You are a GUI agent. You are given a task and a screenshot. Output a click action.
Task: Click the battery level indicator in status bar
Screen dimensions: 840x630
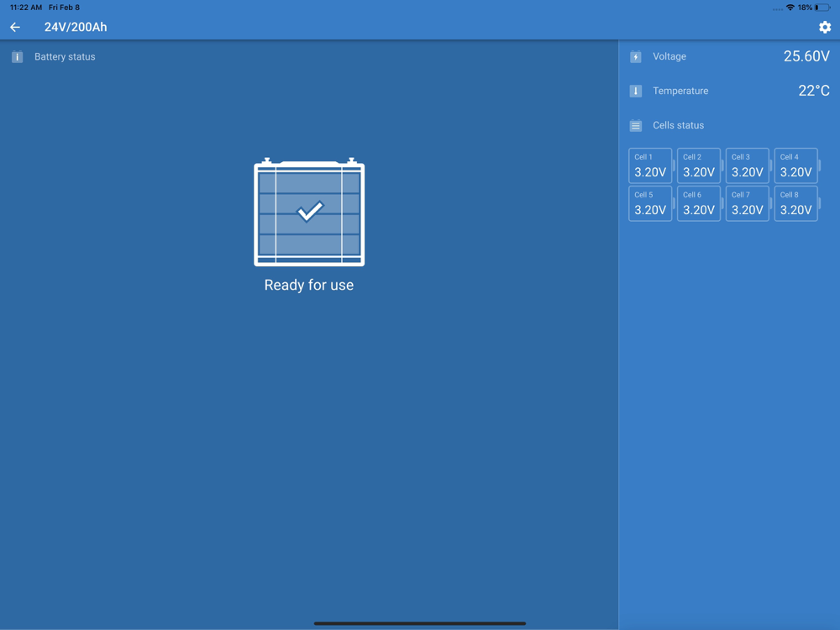pyautogui.click(x=823, y=8)
